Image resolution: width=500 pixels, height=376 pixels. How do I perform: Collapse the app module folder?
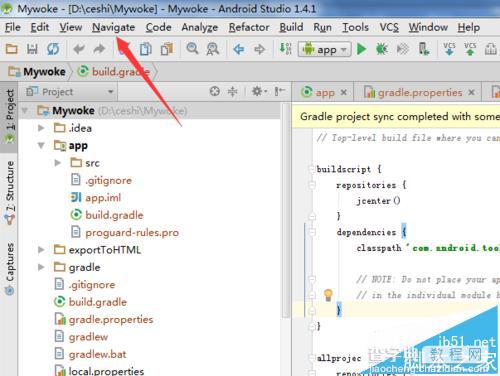41,146
